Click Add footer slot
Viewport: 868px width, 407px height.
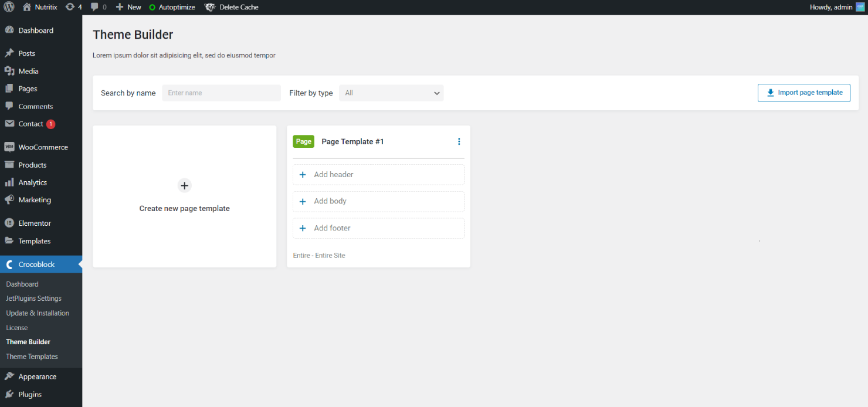(378, 228)
